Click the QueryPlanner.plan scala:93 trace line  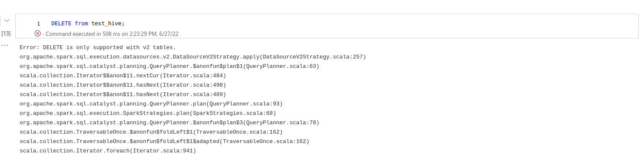[151, 104]
